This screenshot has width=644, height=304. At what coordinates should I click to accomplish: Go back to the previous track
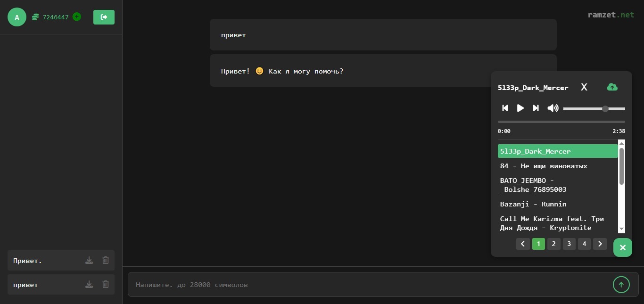click(x=505, y=108)
